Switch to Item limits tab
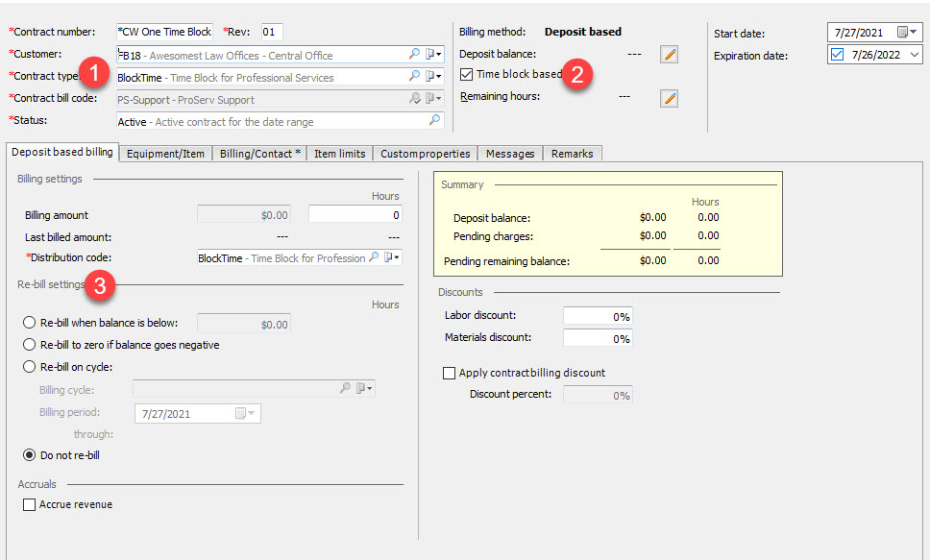Viewport: 930px width, 560px height. [340, 154]
